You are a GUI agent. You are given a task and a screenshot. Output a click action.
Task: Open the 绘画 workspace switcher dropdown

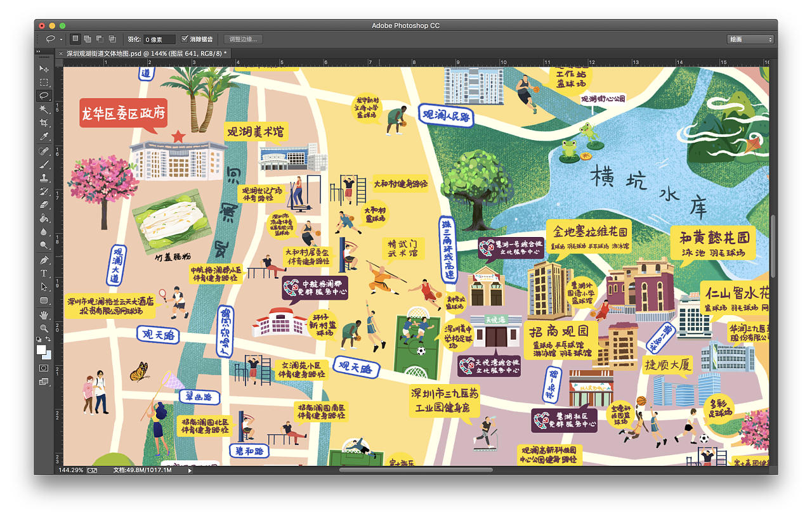coord(750,39)
